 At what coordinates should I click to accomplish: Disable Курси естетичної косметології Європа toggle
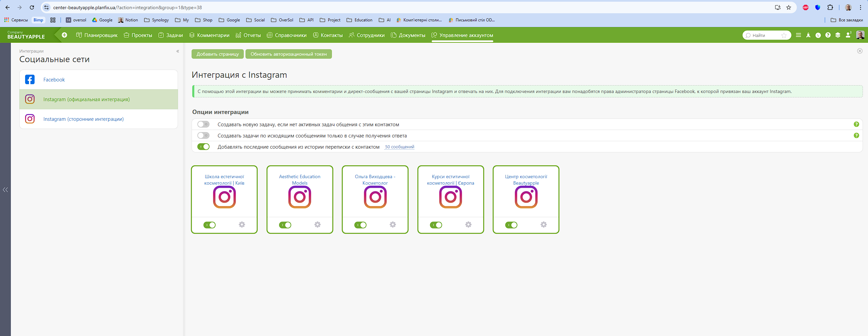[x=436, y=225]
